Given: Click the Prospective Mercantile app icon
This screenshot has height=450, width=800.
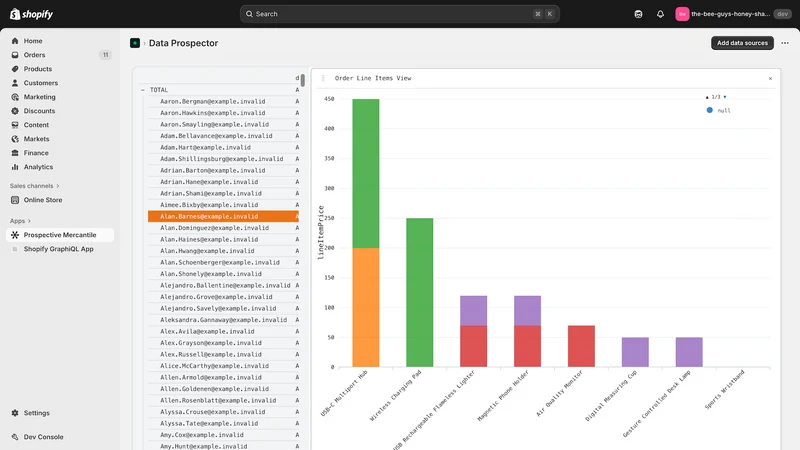Looking at the screenshot, I should coord(15,235).
